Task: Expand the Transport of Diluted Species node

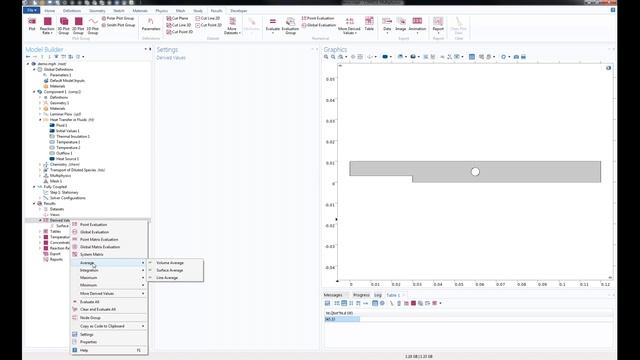Action: [40, 170]
